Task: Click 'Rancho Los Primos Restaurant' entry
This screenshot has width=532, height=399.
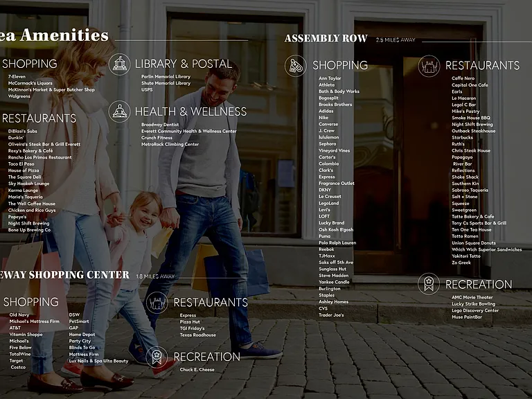Action: pyautogui.click(x=40, y=157)
